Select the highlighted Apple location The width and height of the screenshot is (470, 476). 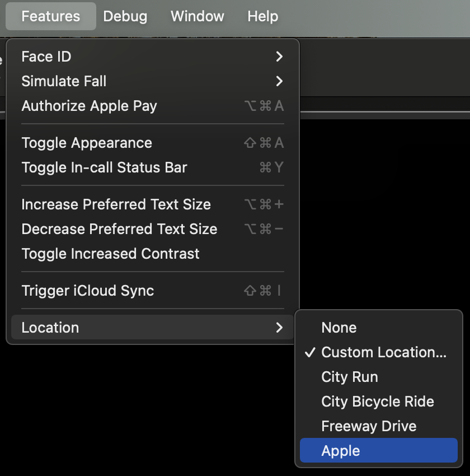click(379, 450)
